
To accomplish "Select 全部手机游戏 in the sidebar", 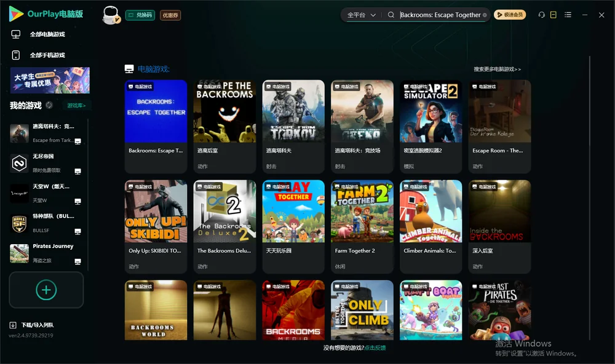I will pos(47,55).
